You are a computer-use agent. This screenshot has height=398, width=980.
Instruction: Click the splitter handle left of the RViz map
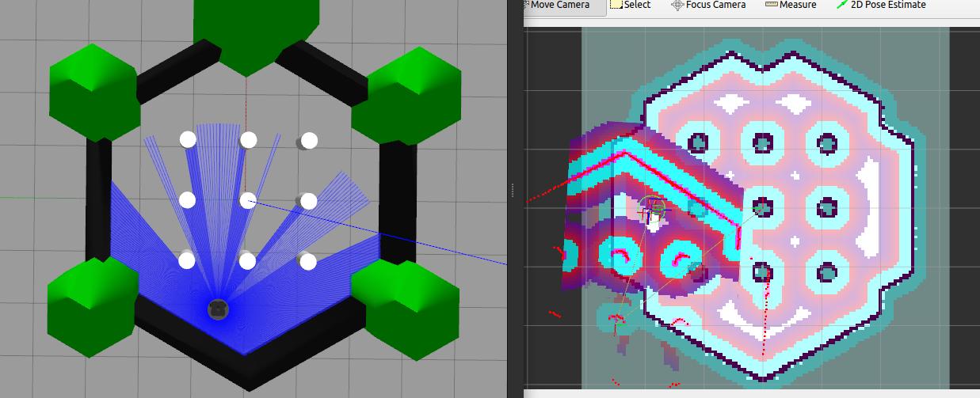tap(513, 190)
